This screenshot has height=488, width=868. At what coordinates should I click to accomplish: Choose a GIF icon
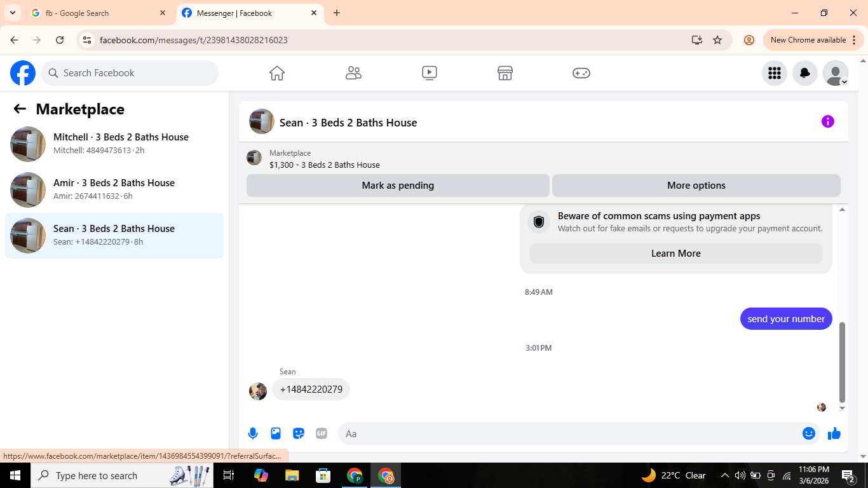point(322,433)
